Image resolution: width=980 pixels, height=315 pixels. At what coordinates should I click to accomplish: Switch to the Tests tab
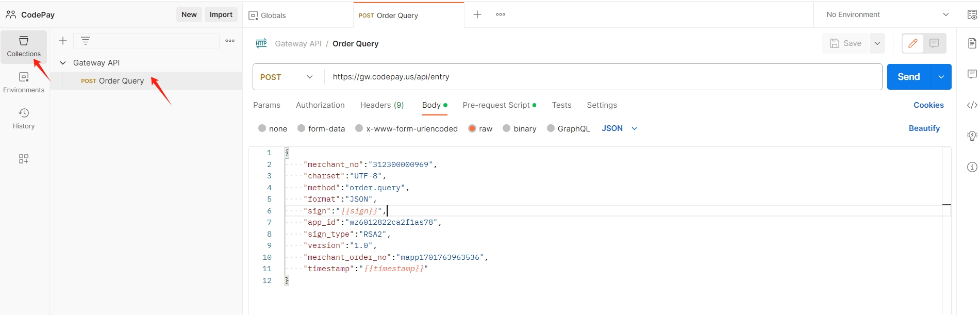coord(561,105)
